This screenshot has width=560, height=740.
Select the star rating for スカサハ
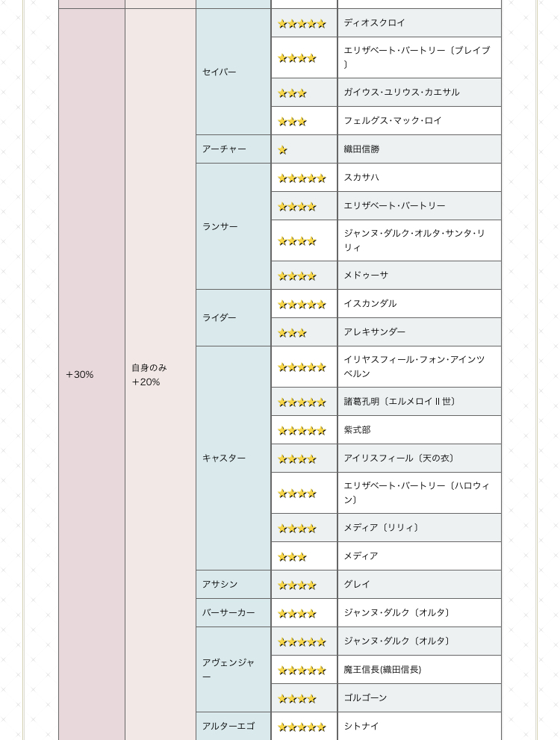pyautogui.click(x=302, y=178)
